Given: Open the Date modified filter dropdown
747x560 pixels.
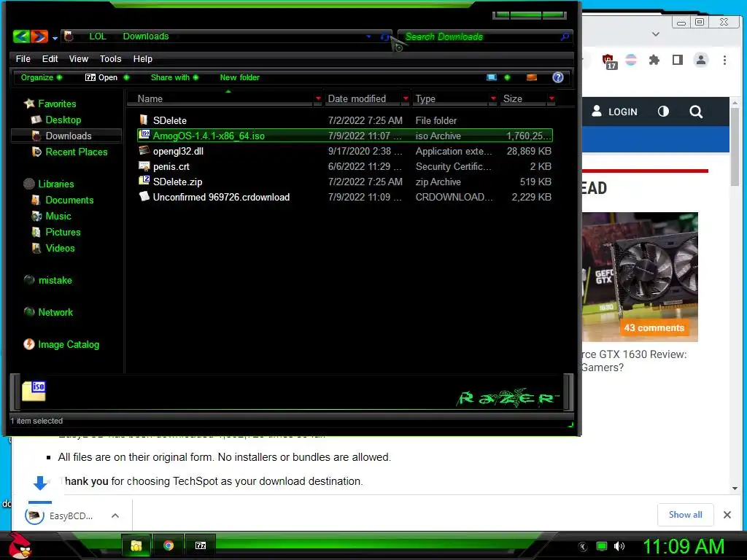Looking at the screenshot, I should 406,98.
